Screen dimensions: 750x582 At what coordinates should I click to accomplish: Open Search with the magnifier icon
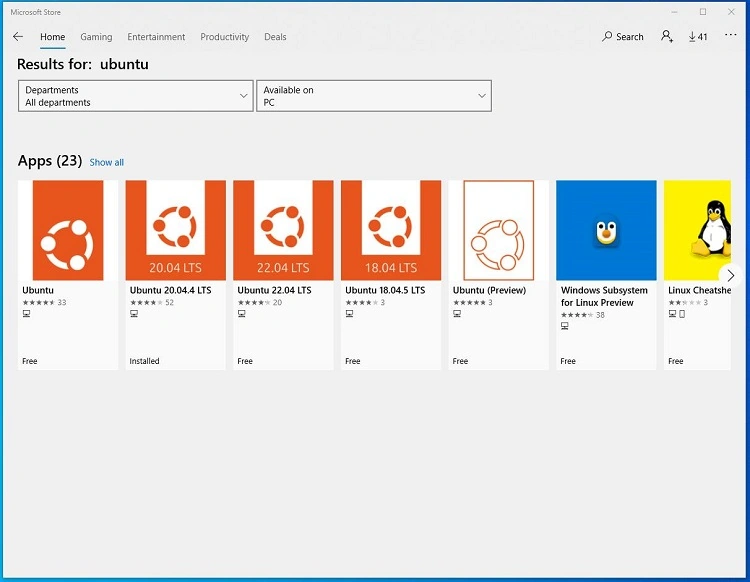pos(607,36)
